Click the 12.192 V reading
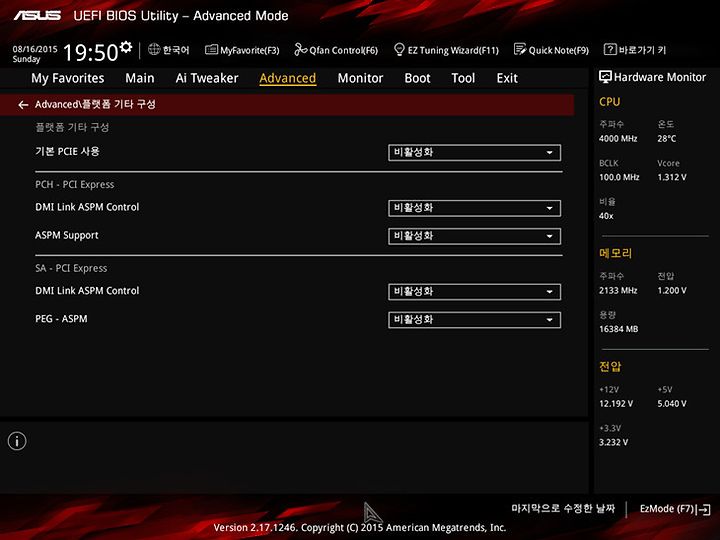 [616, 404]
